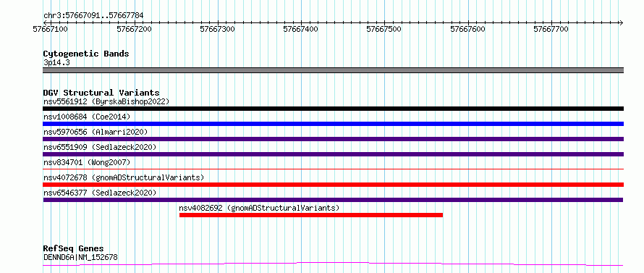Click the Cytogenetic Bands track heading
Image resolution: width=644 pixels, height=273 pixels.
pos(86,54)
